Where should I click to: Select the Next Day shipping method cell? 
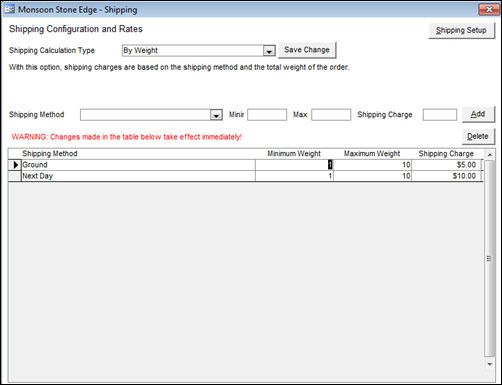[138, 176]
